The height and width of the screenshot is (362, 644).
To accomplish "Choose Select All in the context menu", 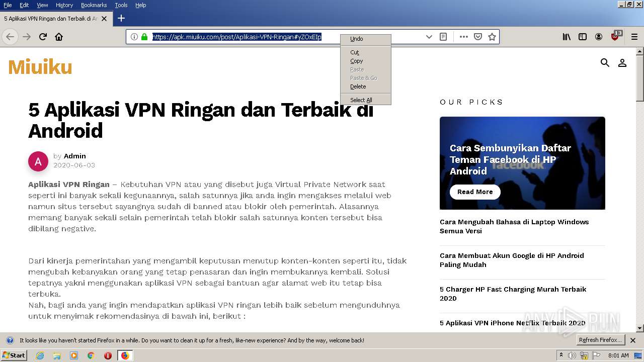I will pos(366,100).
